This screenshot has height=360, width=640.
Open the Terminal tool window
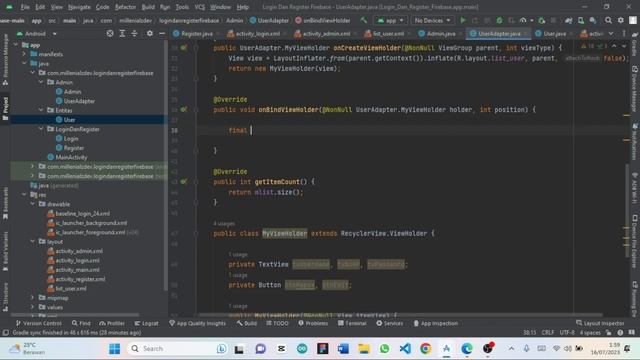coord(352,323)
